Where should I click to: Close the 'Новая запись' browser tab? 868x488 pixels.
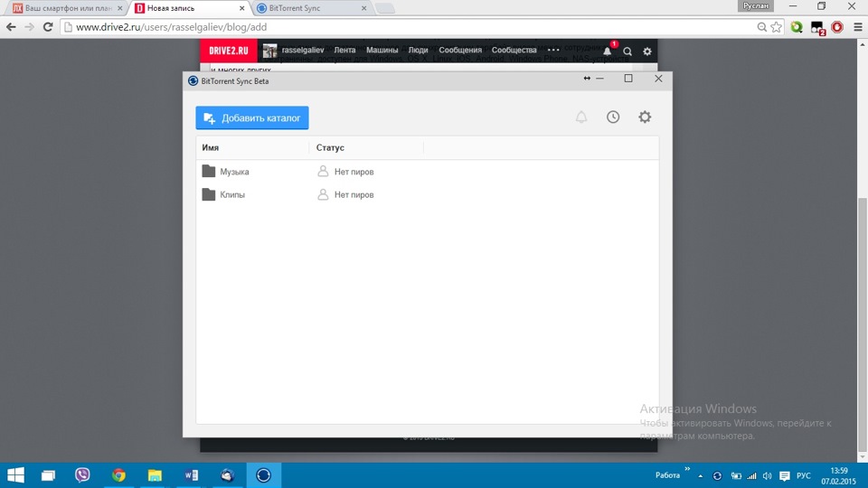[242, 8]
